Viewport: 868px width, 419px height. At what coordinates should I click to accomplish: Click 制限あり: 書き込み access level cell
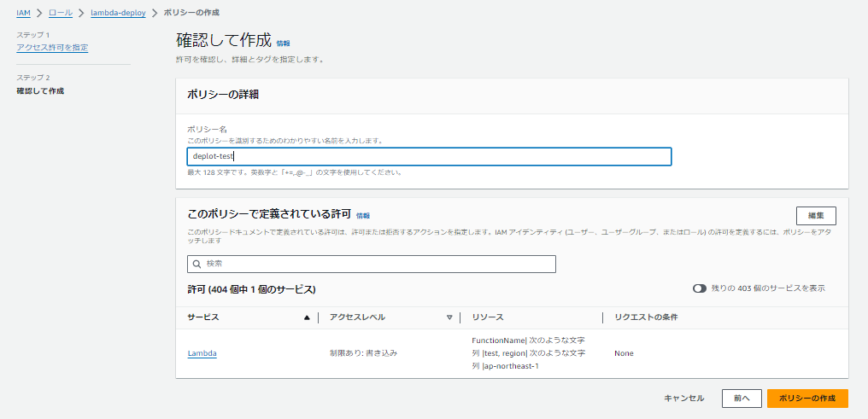point(363,353)
